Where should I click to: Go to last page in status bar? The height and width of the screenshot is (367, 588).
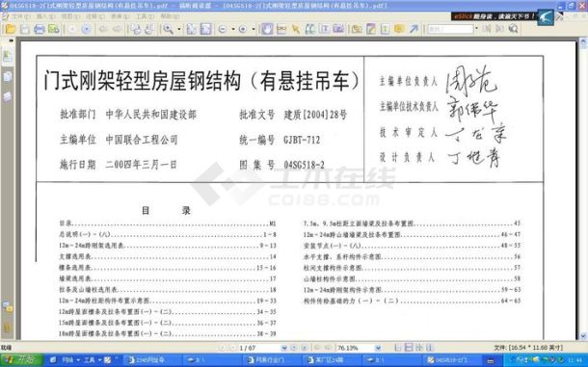(x=305, y=349)
